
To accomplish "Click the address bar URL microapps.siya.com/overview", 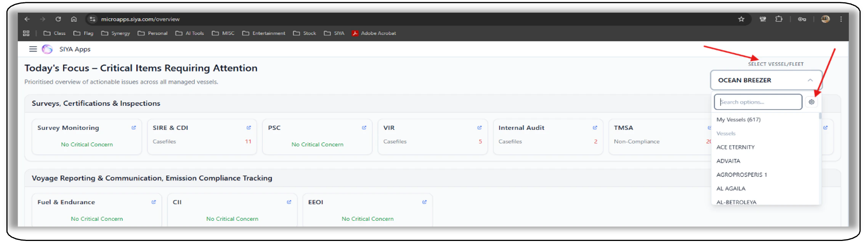I will click(140, 19).
